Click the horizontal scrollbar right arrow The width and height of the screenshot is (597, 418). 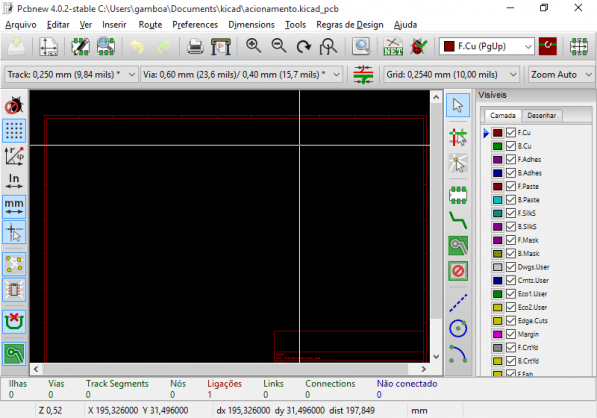click(423, 369)
